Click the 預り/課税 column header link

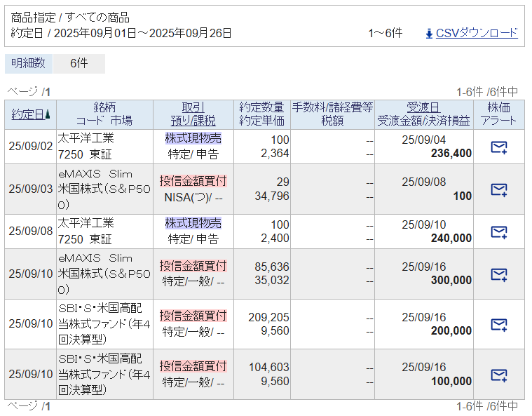point(193,121)
